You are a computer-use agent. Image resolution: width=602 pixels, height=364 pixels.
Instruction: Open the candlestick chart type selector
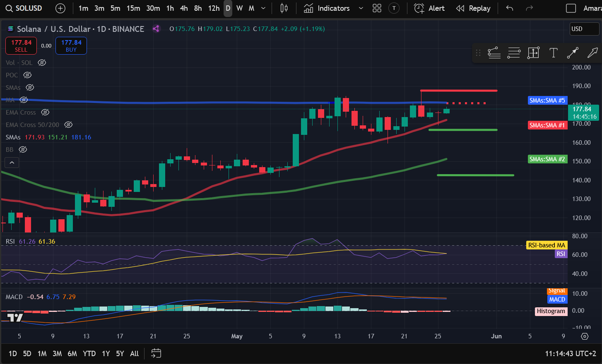[284, 8]
